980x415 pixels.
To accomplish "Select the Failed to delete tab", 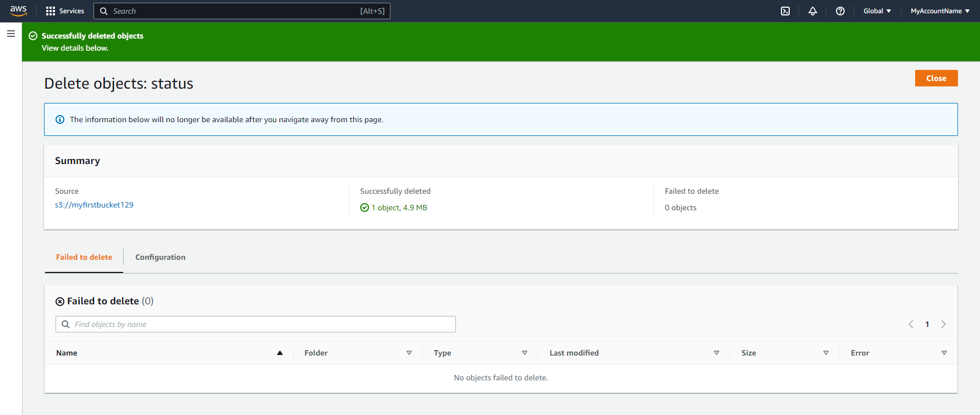I will point(84,257).
